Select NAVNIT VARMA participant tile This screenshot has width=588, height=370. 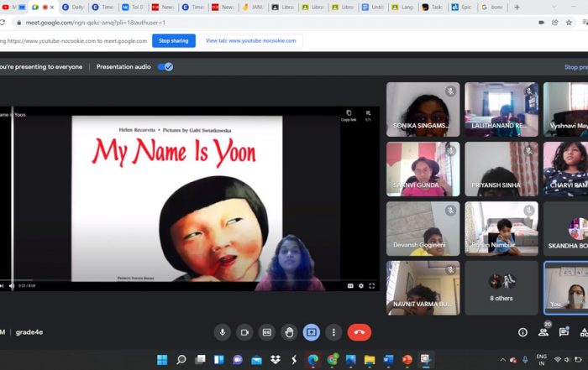[x=423, y=288]
